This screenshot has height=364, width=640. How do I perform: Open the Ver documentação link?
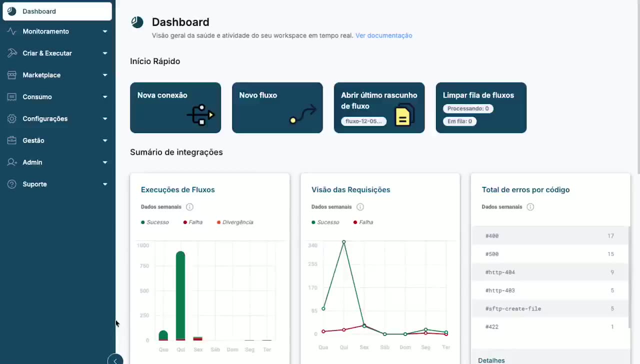pyautogui.click(x=384, y=35)
